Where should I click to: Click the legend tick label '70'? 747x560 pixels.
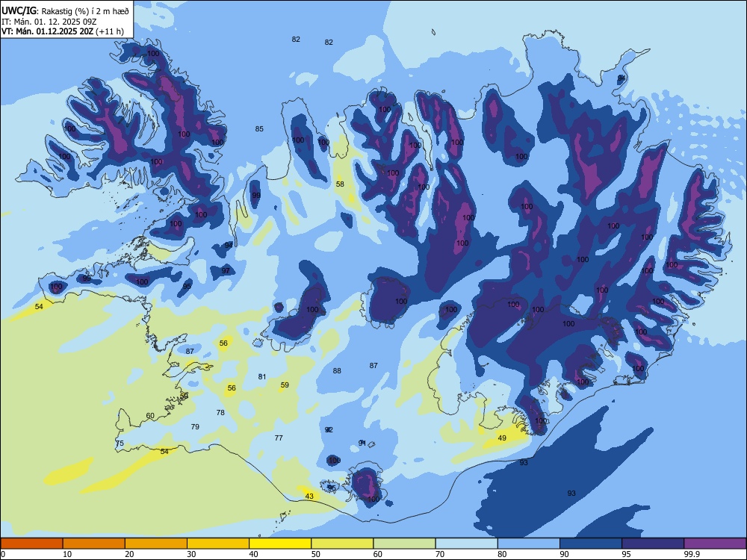(440, 554)
